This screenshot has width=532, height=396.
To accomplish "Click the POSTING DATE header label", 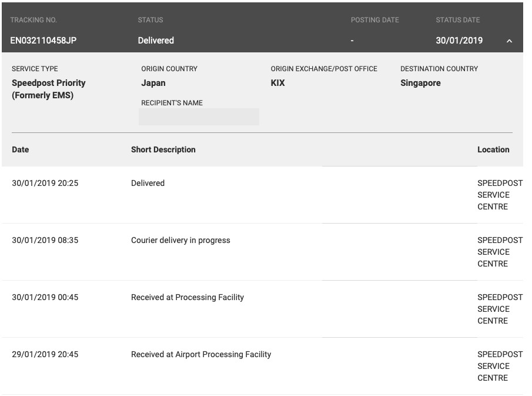I will pyautogui.click(x=375, y=20).
